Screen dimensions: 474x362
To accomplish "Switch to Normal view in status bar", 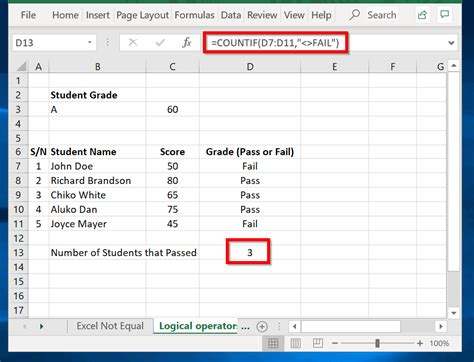I will tap(273, 343).
